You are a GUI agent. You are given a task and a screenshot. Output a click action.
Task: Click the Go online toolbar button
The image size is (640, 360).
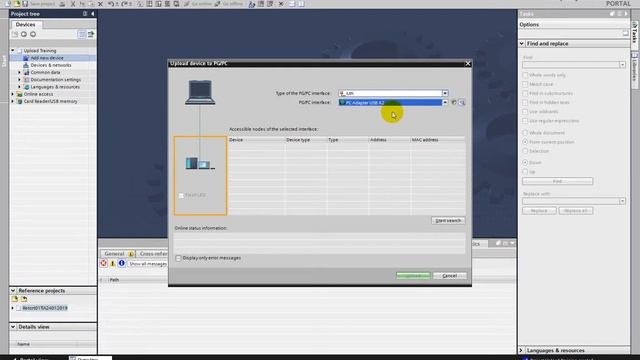coord(198,4)
